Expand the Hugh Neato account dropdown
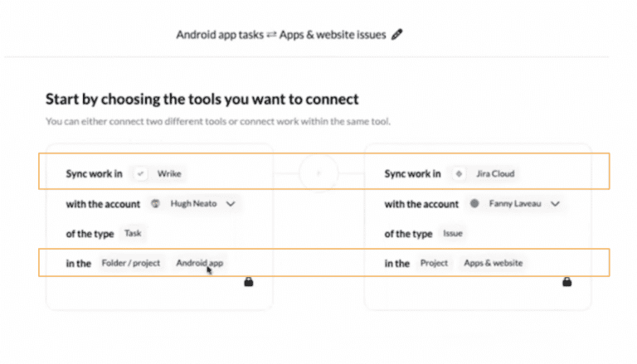 click(x=231, y=203)
